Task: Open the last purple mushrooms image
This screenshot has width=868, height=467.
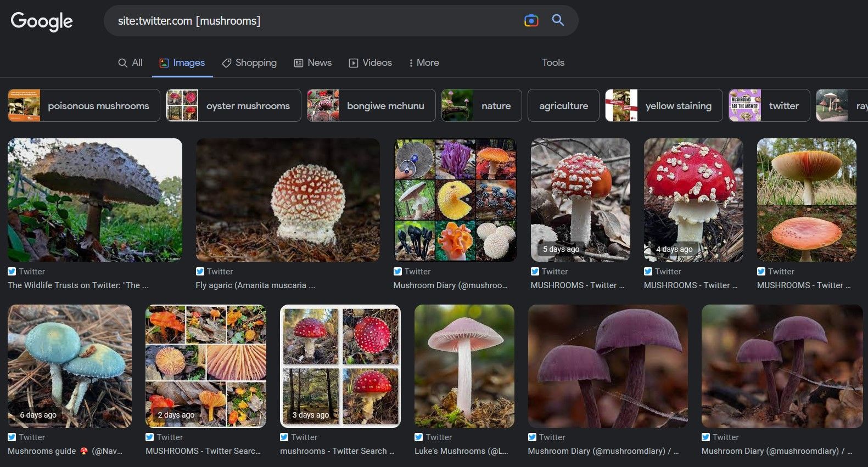Action: (x=782, y=366)
